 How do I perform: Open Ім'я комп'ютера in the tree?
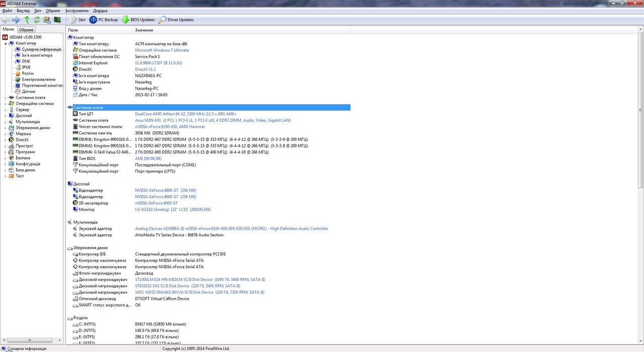(37, 55)
